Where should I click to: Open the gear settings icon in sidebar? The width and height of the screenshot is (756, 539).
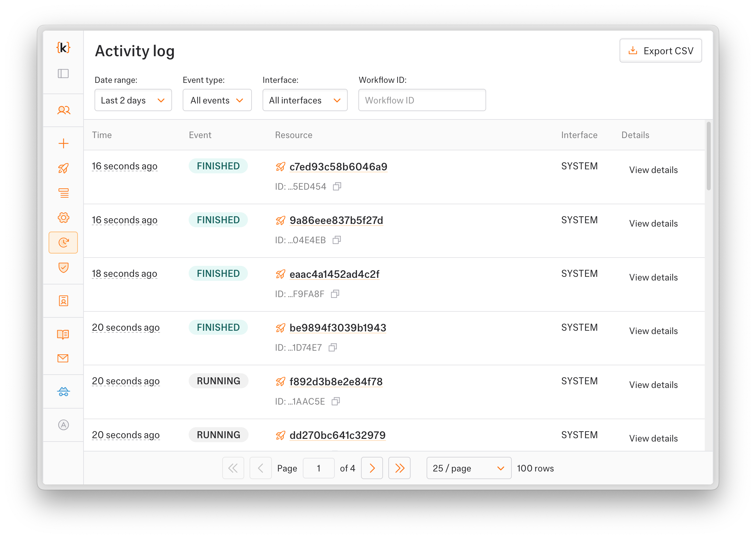[64, 218]
